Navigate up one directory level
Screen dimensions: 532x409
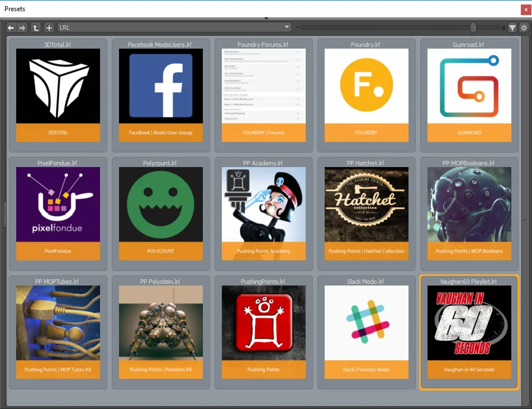click(x=36, y=27)
